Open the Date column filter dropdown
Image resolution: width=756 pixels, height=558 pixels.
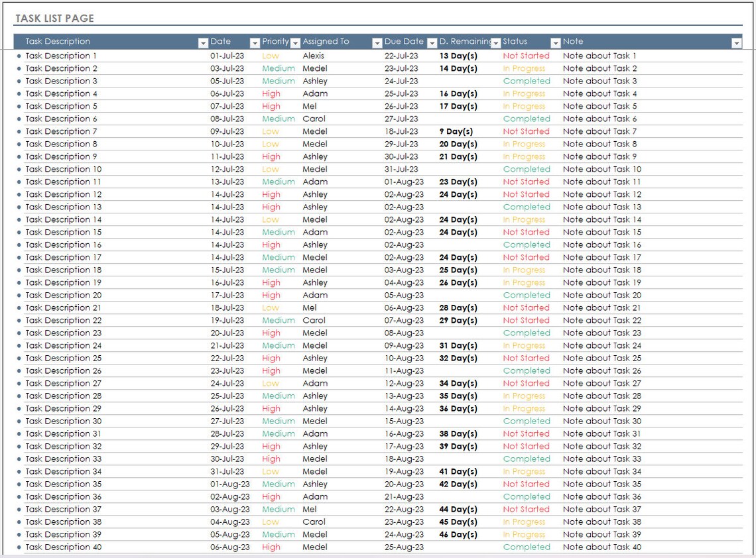[255, 41]
